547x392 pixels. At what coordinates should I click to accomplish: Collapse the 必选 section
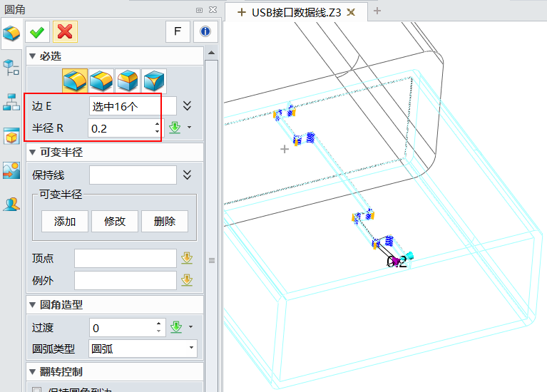pos(32,56)
